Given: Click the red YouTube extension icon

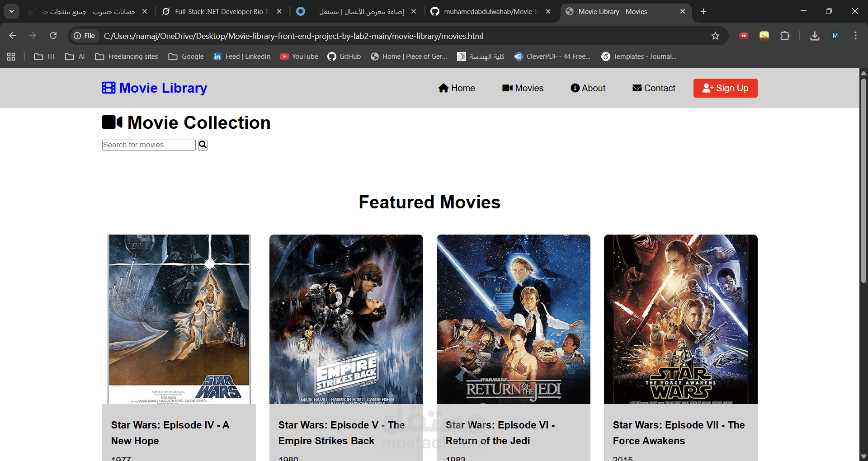Looking at the screenshot, I should [x=744, y=36].
